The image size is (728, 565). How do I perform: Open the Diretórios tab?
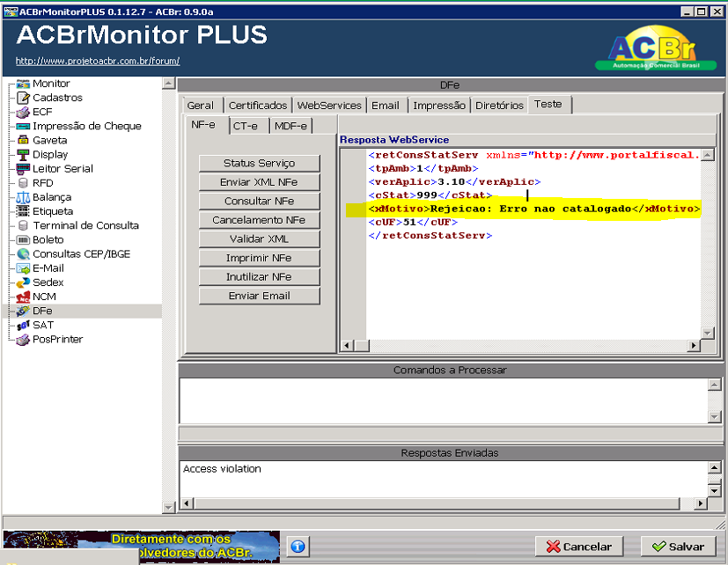500,106
